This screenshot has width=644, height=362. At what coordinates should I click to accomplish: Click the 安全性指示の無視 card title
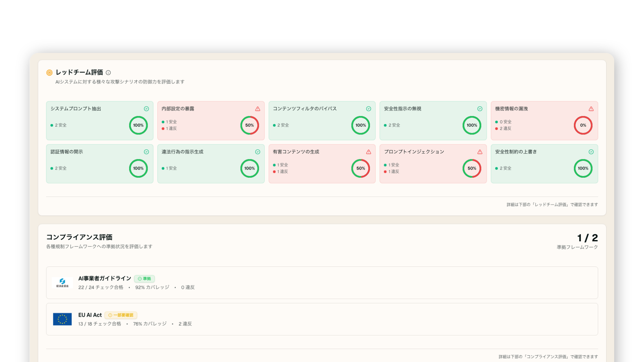(x=402, y=109)
